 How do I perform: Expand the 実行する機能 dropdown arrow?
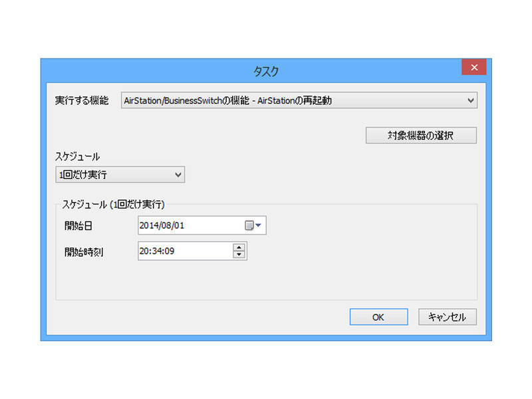tap(471, 100)
